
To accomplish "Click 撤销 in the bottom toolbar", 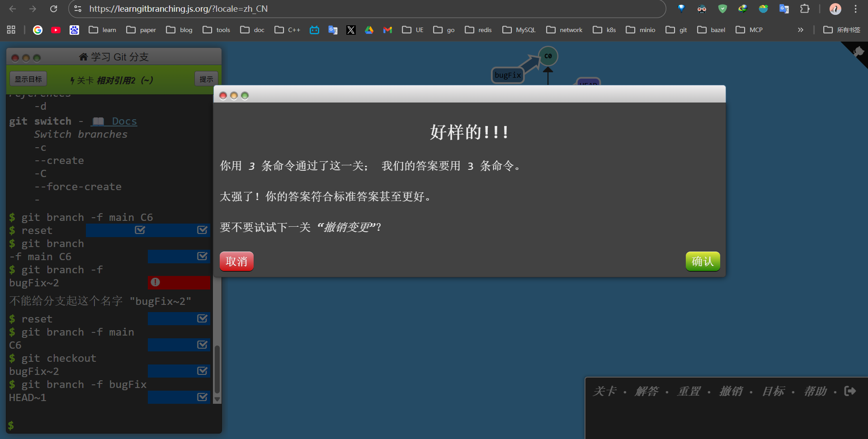I will click(731, 391).
